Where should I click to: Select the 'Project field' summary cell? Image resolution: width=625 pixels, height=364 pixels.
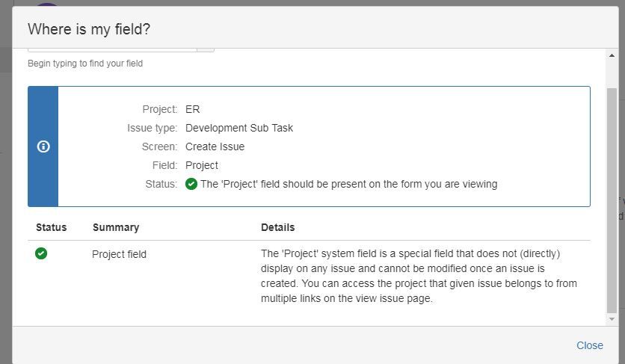(119, 254)
